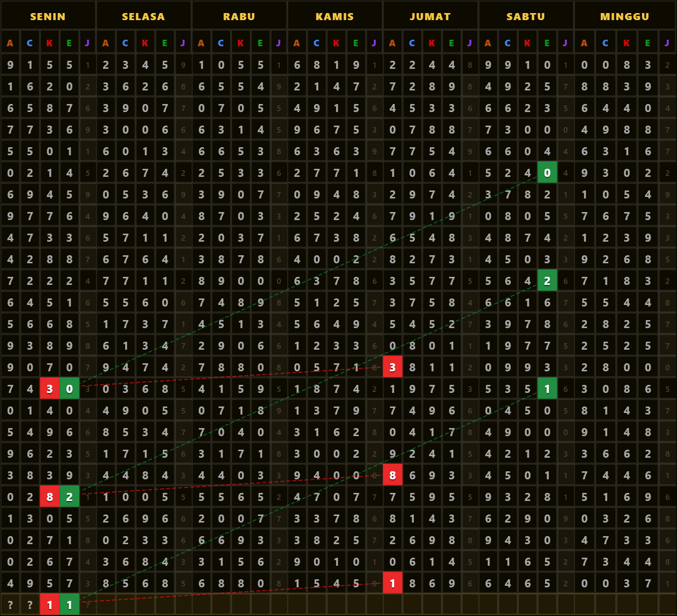Screen dimensions: 677x616
Task: Click the small question mark under SENIN J column
Action: coord(87,604)
